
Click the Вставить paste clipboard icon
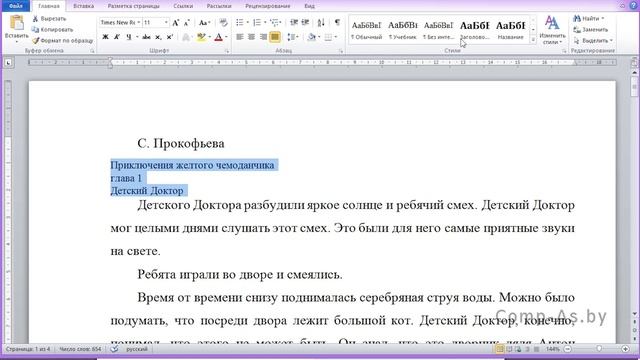[x=16, y=23]
